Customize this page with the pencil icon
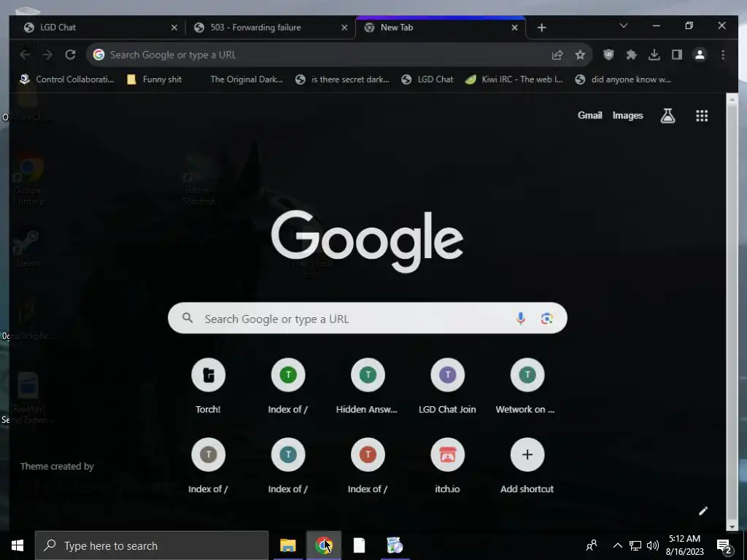This screenshot has width=747, height=560. point(703,511)
